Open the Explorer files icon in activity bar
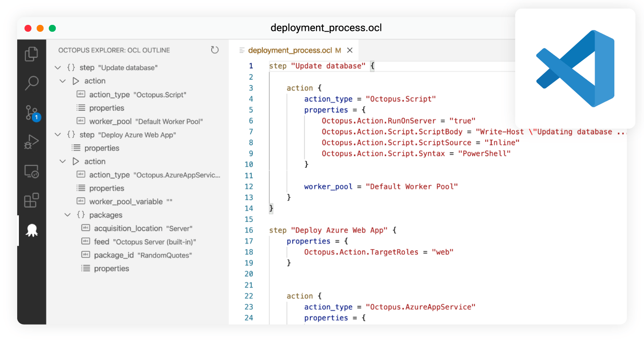This screenshot has width=644, height=343. (x=31, y=54)
